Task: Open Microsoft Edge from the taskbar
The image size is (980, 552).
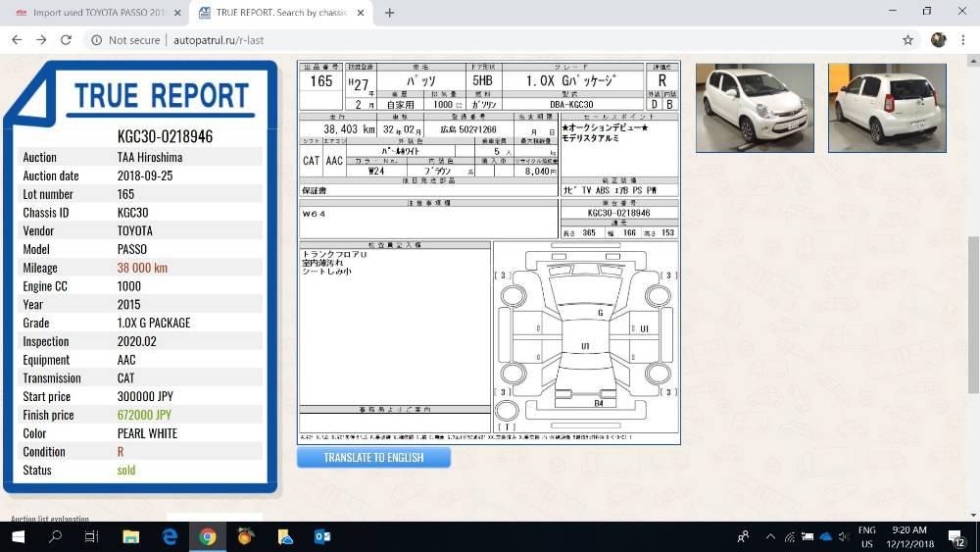Action: [x=169, y=536]
